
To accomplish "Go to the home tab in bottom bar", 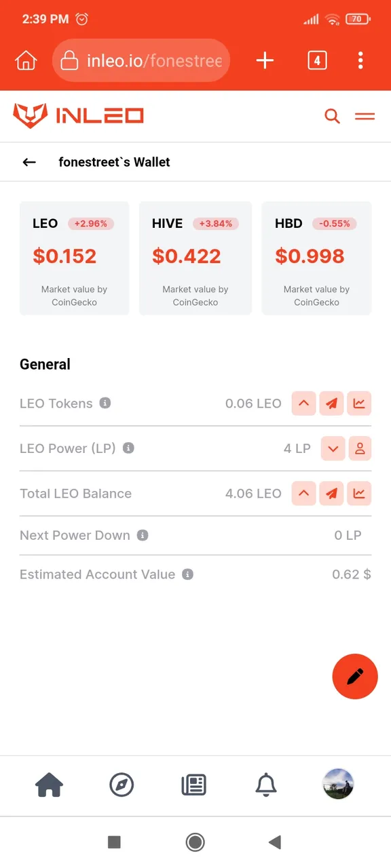I will (x=49, y=785).
